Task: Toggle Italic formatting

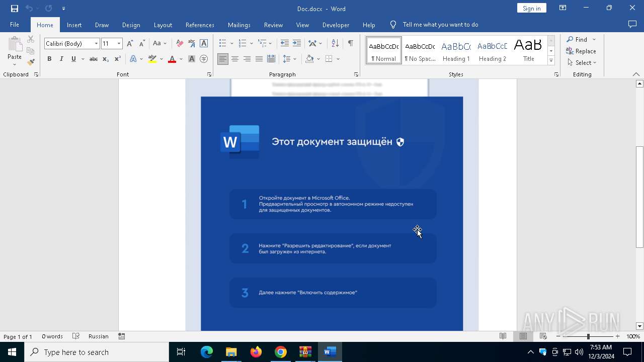Action: [x=61, y=59]
